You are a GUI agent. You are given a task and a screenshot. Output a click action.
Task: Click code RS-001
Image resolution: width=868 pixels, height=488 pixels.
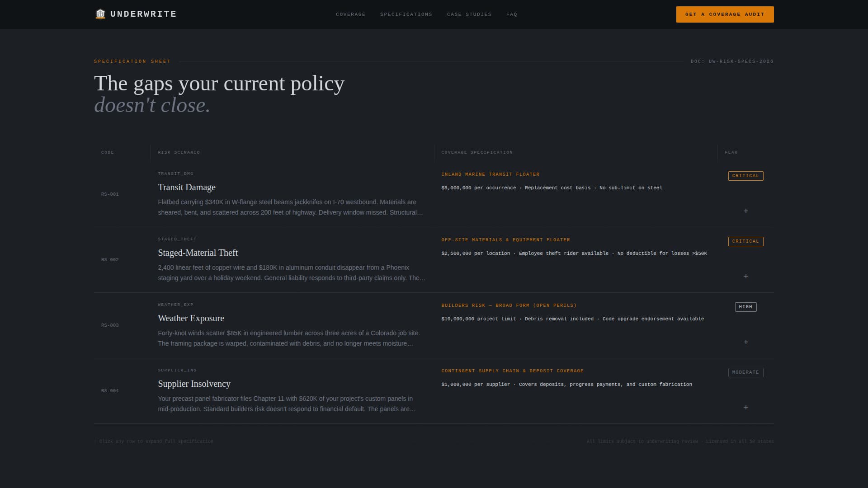click(110, 194)
